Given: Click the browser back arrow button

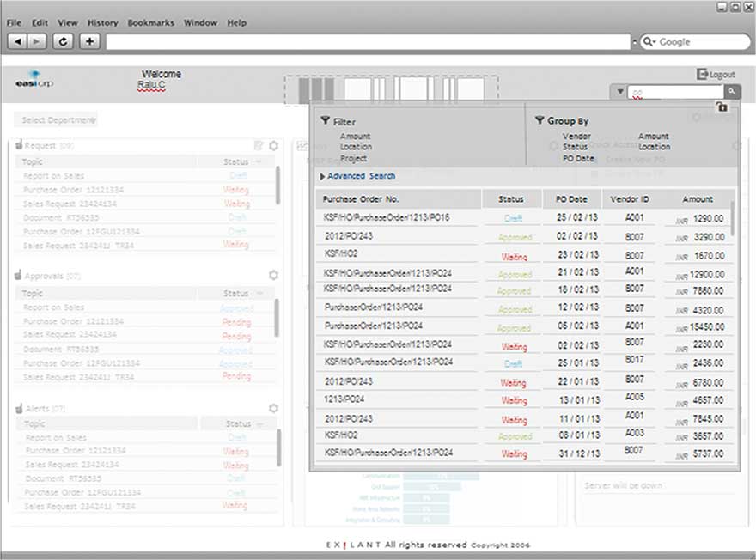Looking at the screenshot, I should click(19, 41).
